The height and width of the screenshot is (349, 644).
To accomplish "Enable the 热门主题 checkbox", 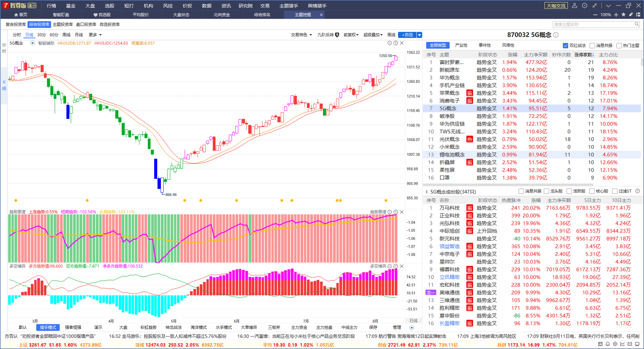I will click(619, 45).
